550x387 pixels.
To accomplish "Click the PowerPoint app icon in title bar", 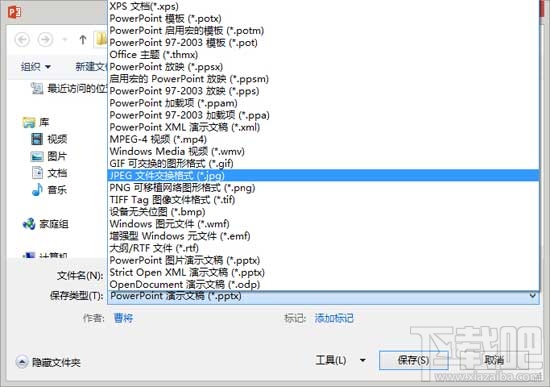I will 14,12.
